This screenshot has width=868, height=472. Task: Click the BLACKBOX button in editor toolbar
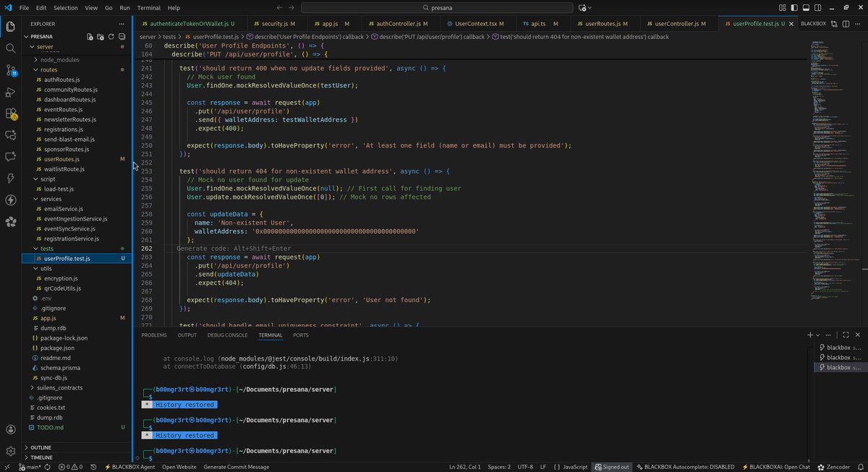(813, 24)
